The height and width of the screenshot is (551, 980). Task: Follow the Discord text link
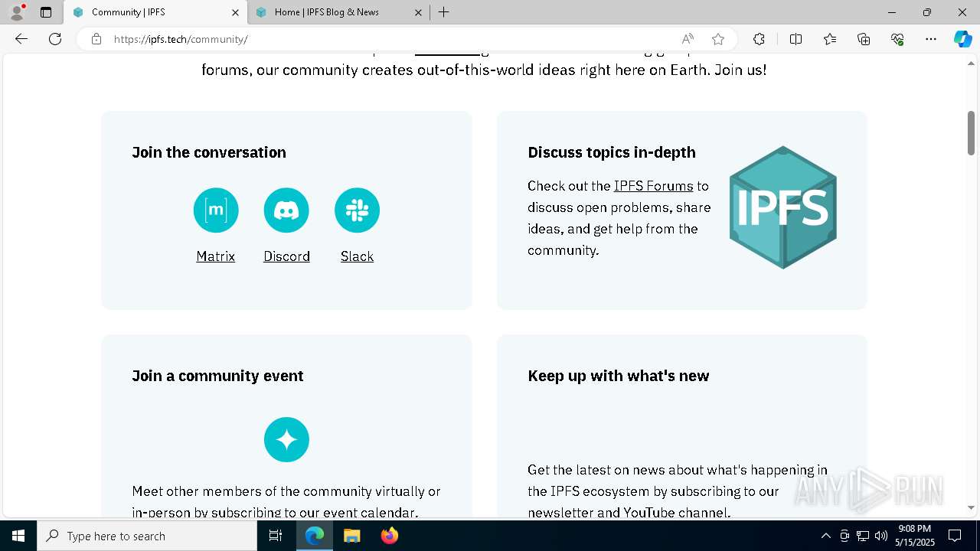point(286,256)
